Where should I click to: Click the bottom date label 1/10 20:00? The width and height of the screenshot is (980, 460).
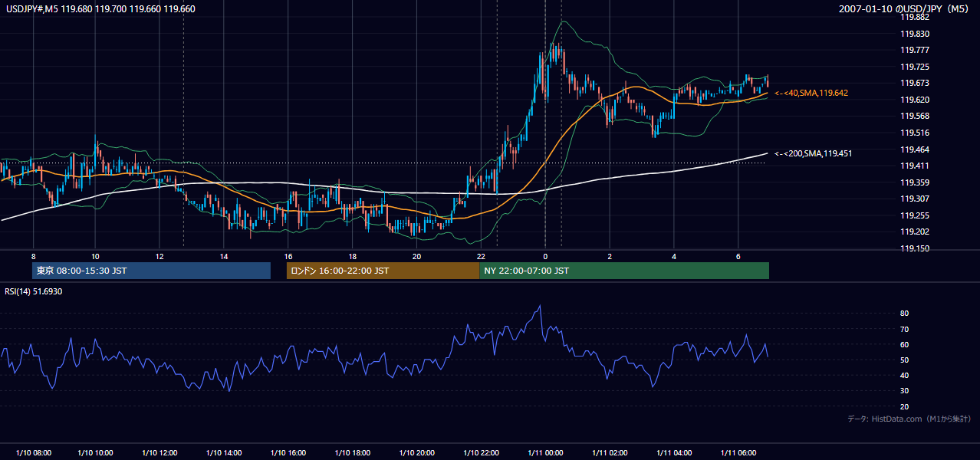pyautogui.click(x=416, y=452)
